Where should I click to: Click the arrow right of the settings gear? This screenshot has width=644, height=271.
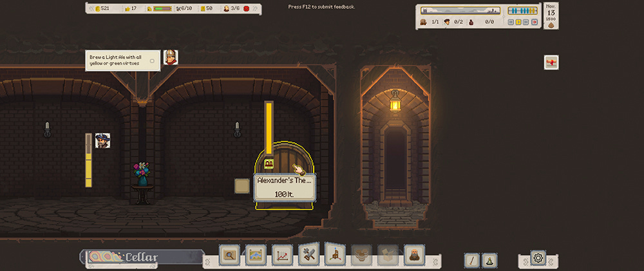coord(552,261)
